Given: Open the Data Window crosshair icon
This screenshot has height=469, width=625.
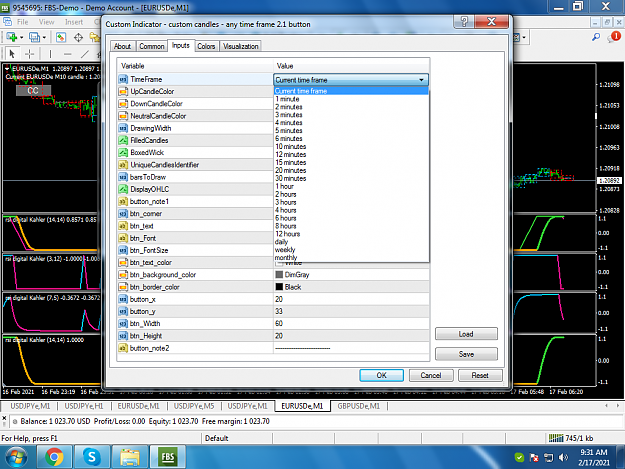Looking at the screenshot, I should (x=78, y=37).
